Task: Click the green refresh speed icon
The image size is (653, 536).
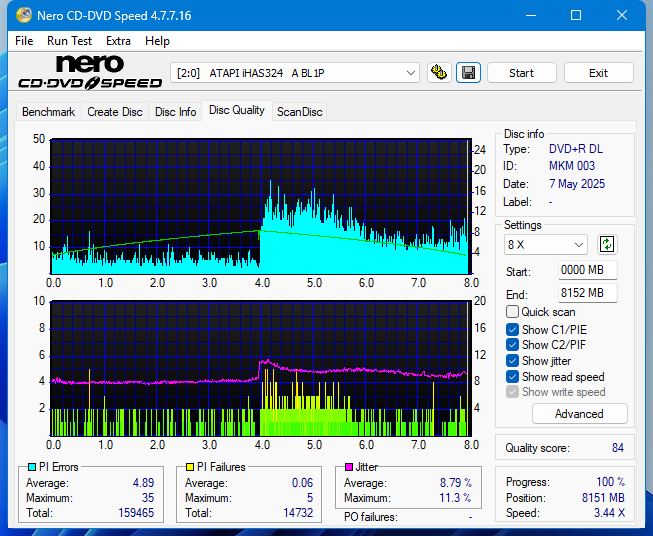Action: coord(607,244)
